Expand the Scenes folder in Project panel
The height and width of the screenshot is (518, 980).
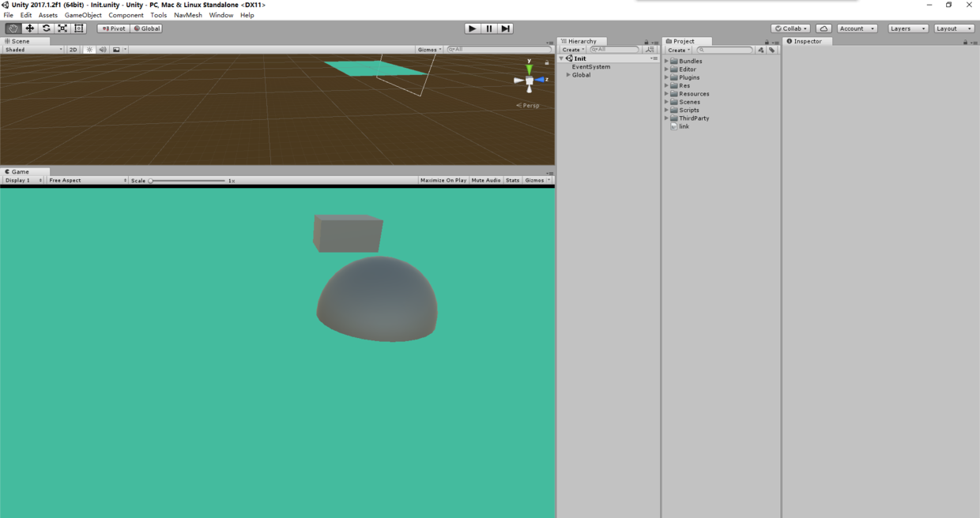(x=666, y=102)
